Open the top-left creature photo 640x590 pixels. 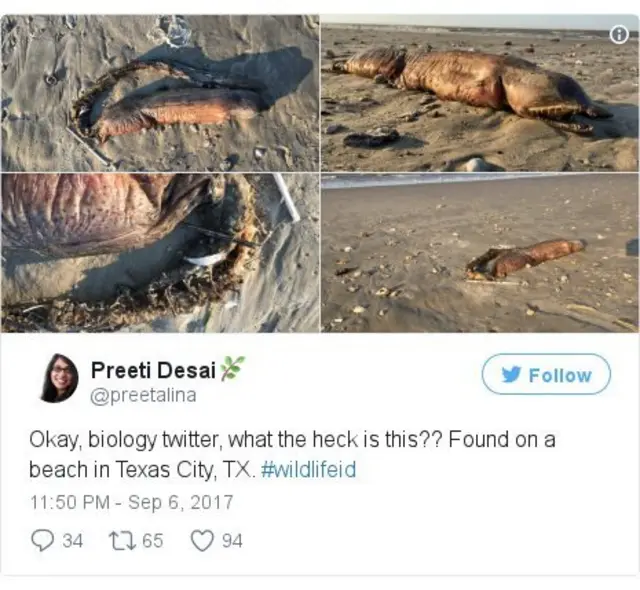[160, 93]
